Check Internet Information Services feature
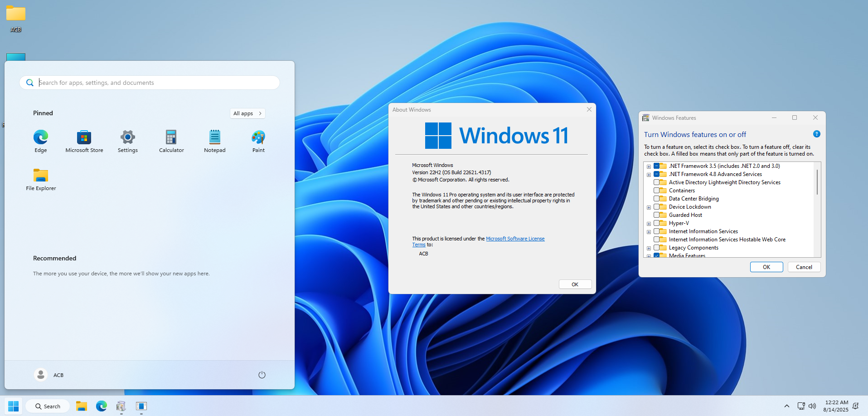Viewport: 868px width, 416px height. coord(656,231)
